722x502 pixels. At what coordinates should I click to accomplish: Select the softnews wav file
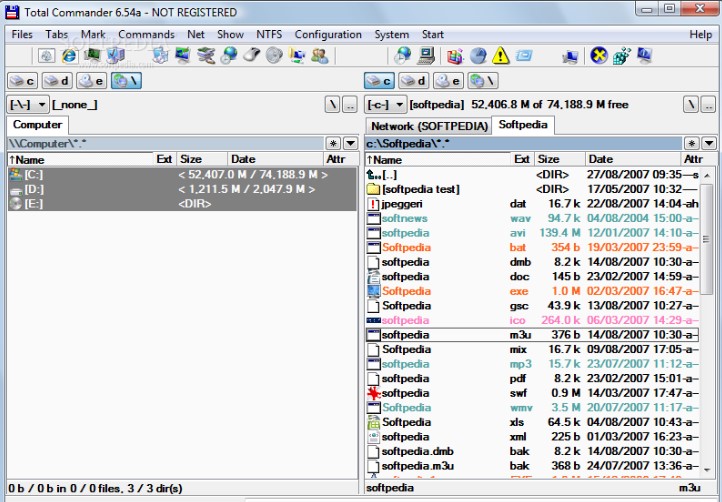(533, 218)
